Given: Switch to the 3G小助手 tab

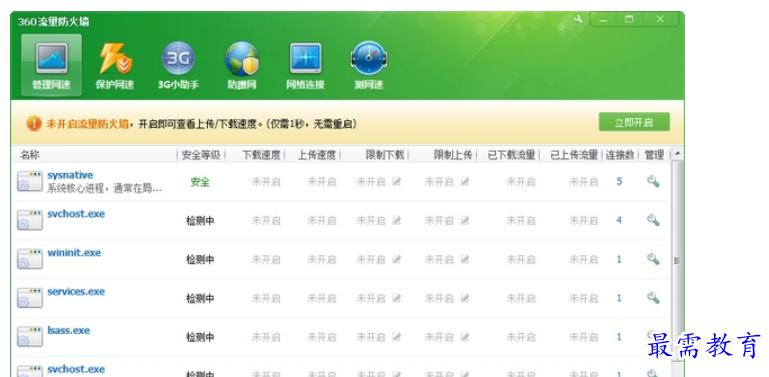Looking at the screenshot, I should [x=179, y=65].
